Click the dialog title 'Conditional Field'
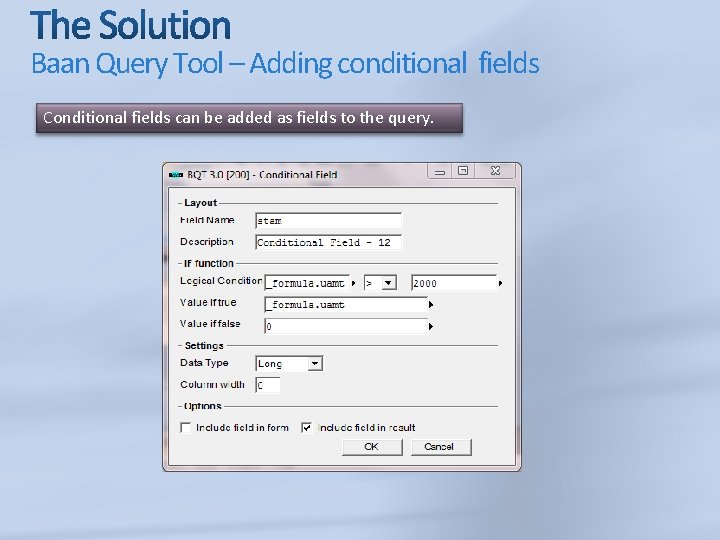The image size is (720, 540). point(298,175)
